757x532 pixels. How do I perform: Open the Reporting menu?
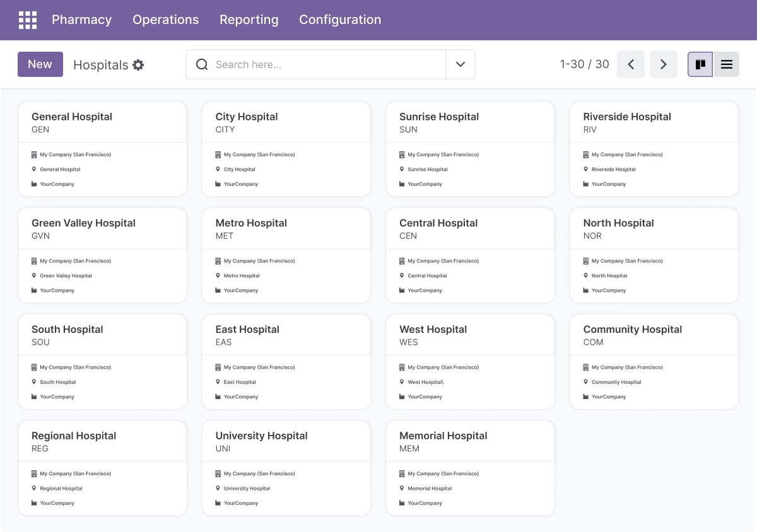[x=249, y=20]
